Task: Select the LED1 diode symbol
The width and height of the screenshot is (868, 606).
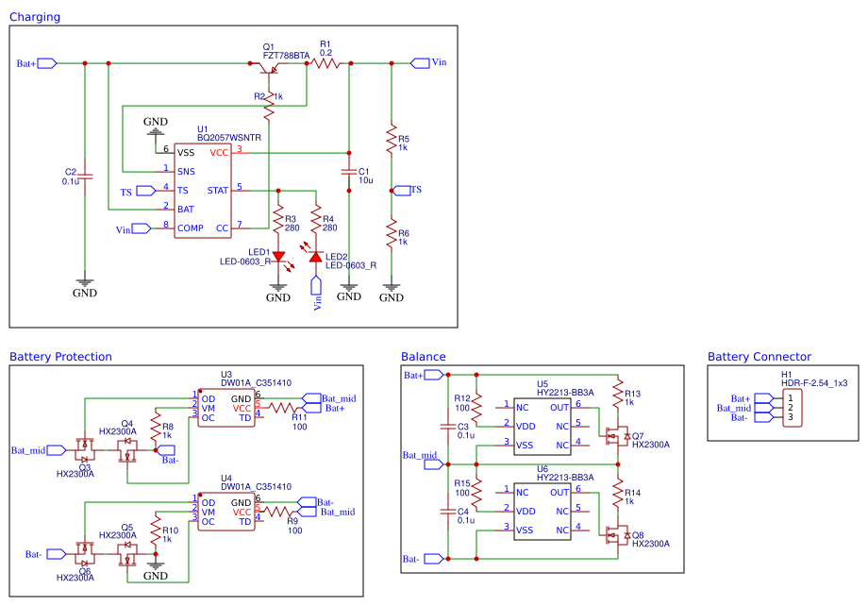Action: point(278,257)
